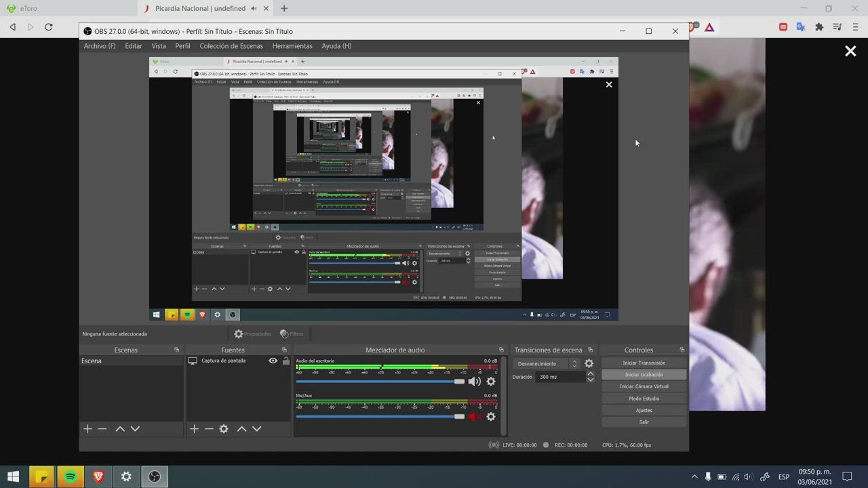Move source up in Fuentes panel
Viewport: 868px width, 488px height.
coord(241,429)
